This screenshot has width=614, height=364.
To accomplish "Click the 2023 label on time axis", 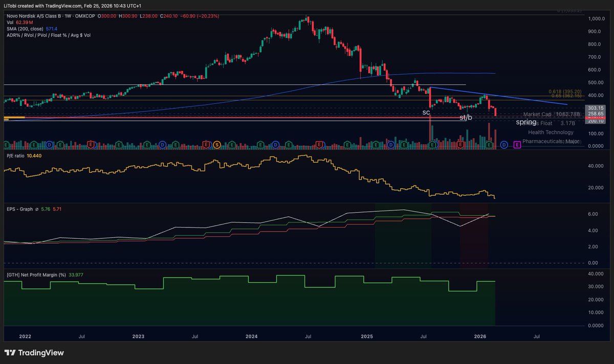I will click(x=138, y=337).
